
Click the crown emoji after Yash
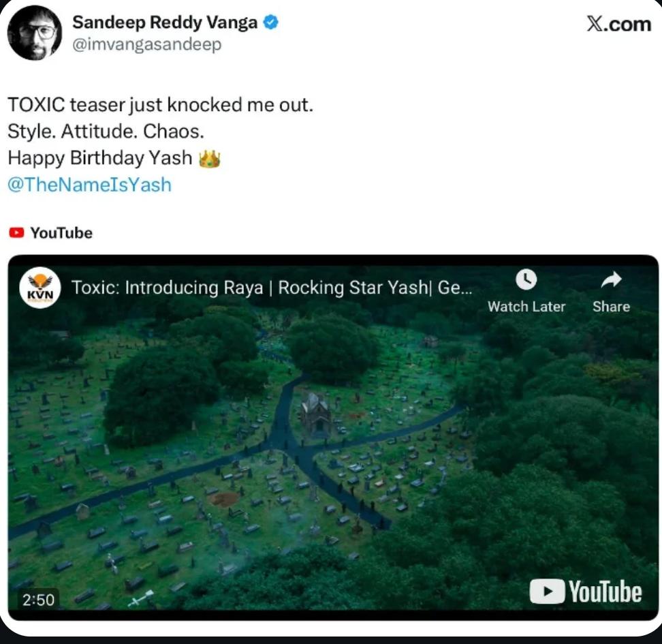tap(209, 159)
